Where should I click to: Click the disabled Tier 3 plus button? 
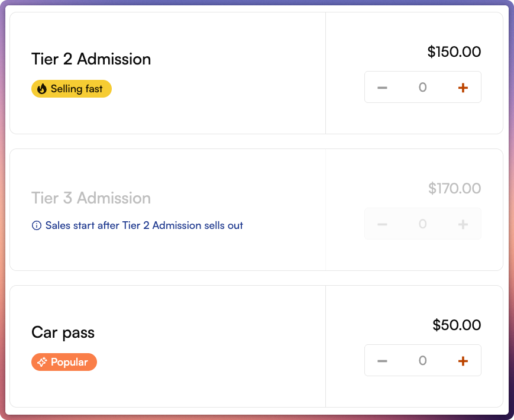[463, 224]
